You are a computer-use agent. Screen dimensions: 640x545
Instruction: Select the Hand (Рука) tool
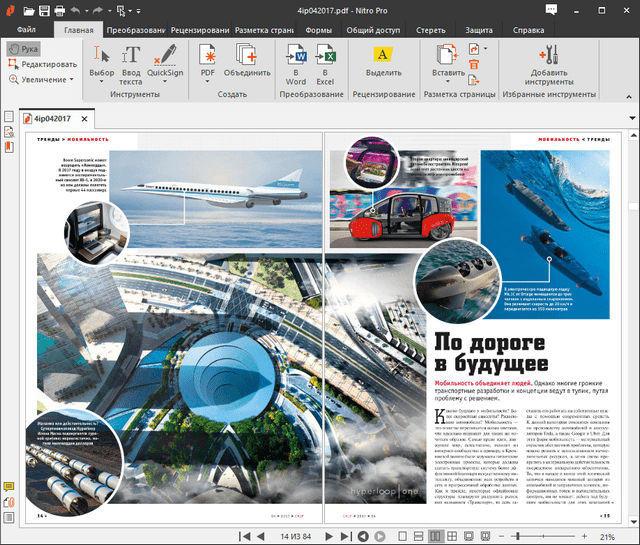[x=23, y=49]
